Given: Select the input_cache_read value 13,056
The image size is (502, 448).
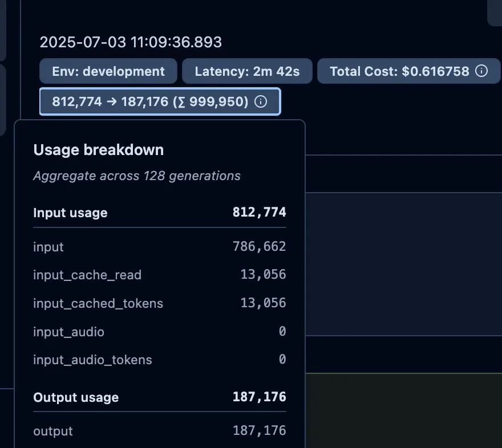Looking at the screenshot, I should coord(263,275).
